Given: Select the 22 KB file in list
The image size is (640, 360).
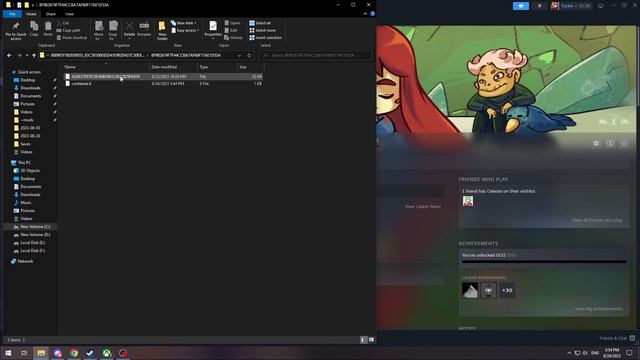Looking at the screenshot, I should 163,76.
